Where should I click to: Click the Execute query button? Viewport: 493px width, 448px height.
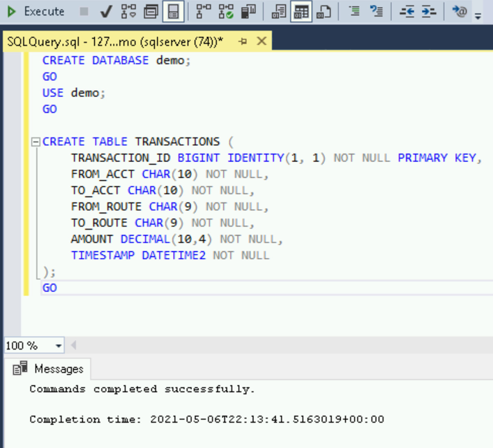tap(35, 12)
